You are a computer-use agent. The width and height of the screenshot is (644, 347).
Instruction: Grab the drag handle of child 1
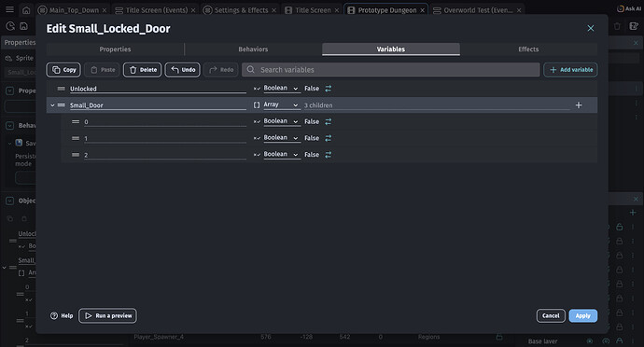click(76, 138)
